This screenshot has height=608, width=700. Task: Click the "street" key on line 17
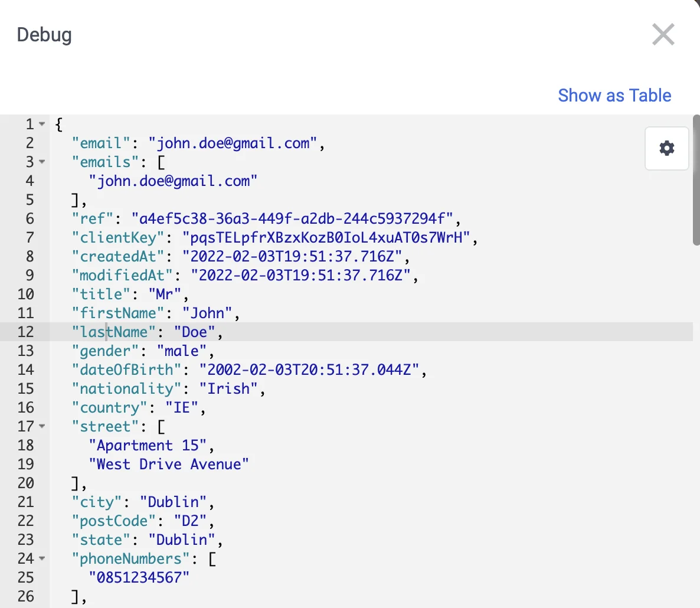(x=106, y=427)
